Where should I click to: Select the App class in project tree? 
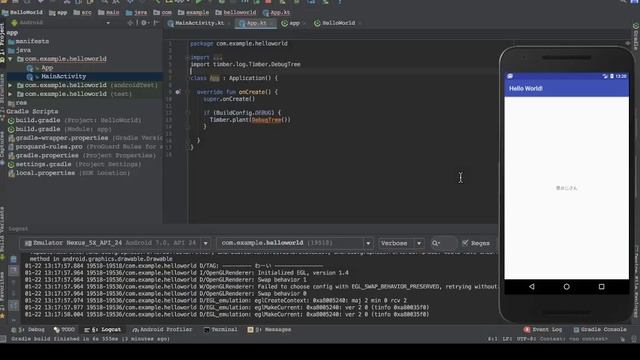pyautogui.click(x=40, y=68)
